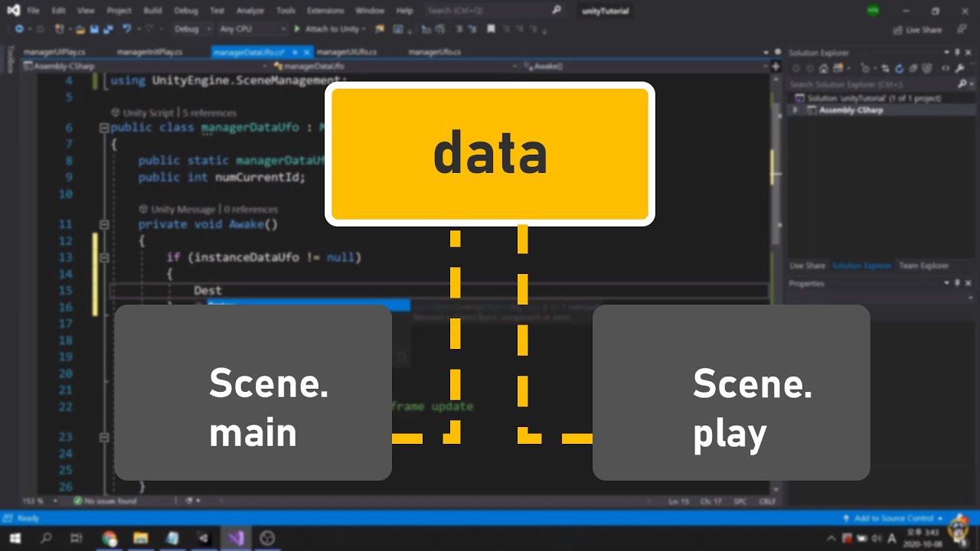Click the Undo icon

127,29
